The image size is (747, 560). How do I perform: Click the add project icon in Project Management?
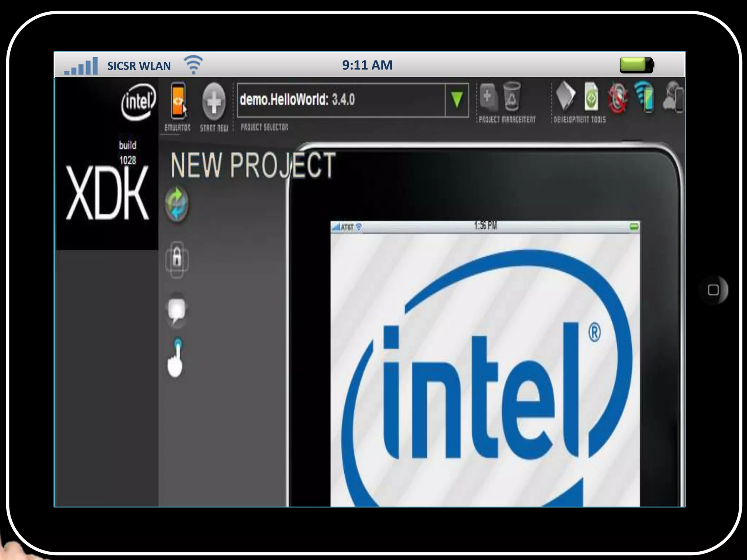pos(488,97)
